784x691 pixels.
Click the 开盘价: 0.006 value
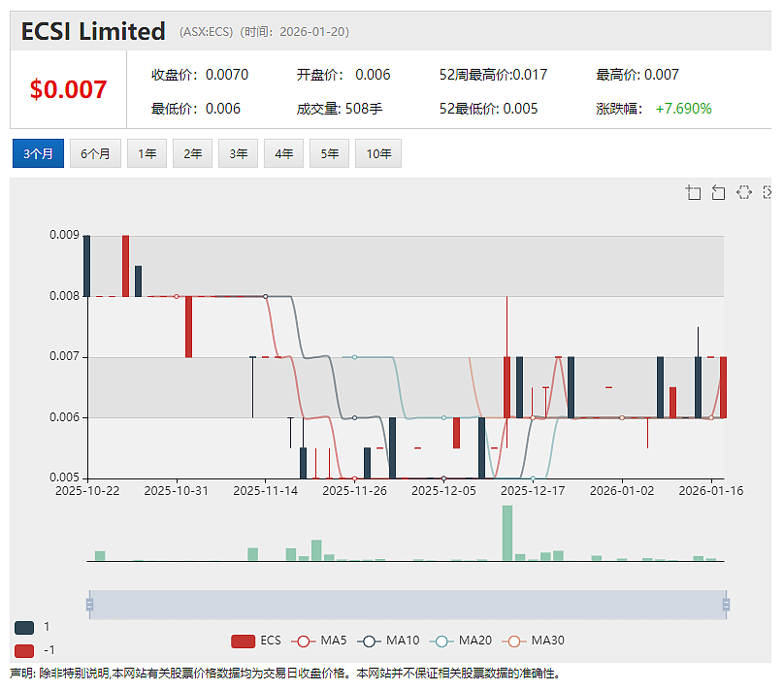(343, 75)
